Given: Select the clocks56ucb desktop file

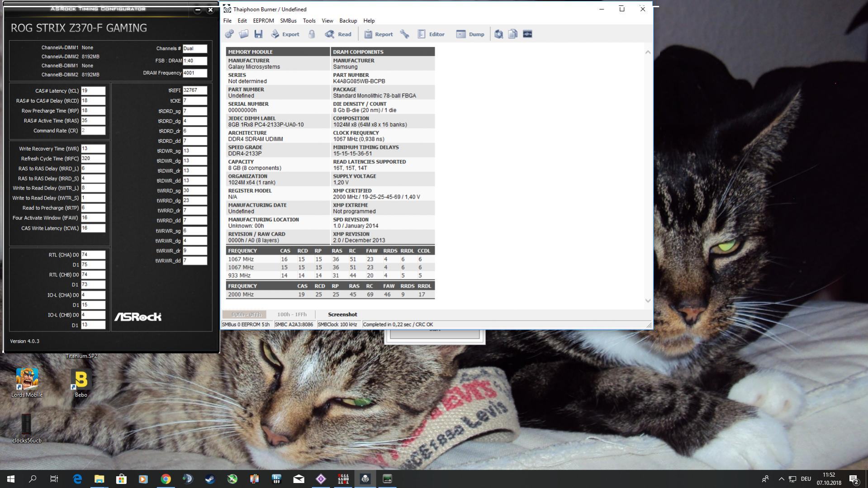Looking at the screenshot, I should click(27, 428).
